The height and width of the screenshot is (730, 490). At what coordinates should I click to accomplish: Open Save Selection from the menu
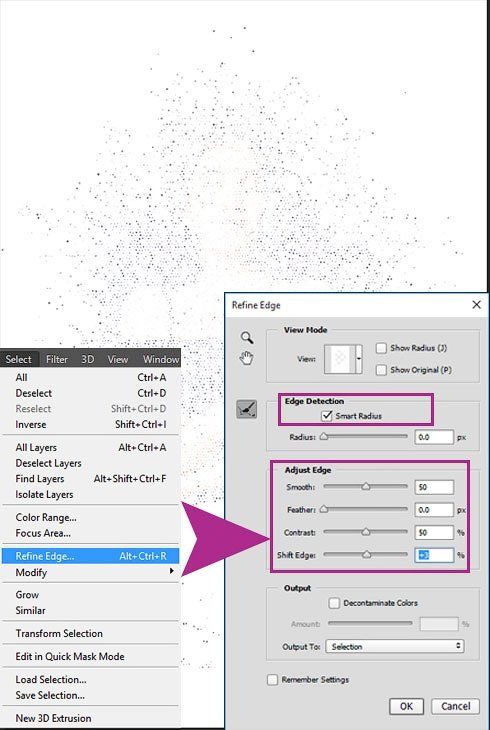(91, 695)
